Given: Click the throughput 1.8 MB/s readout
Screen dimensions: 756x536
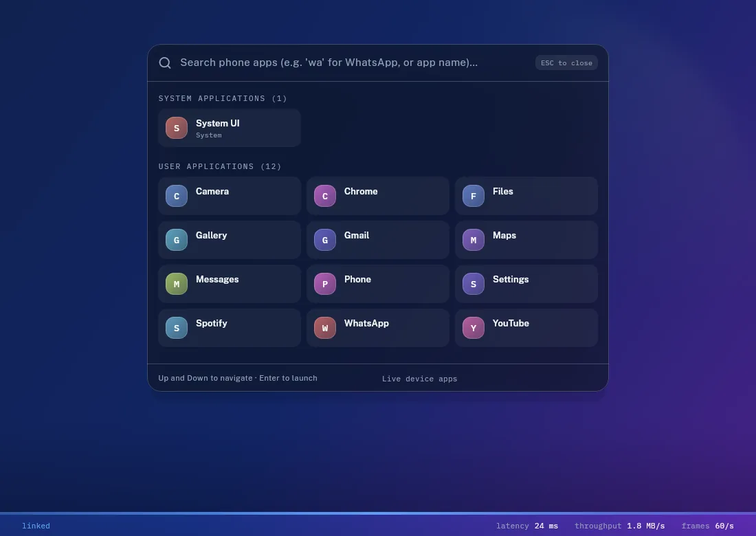Looking at the screenshot, I should tap(619, 526).
